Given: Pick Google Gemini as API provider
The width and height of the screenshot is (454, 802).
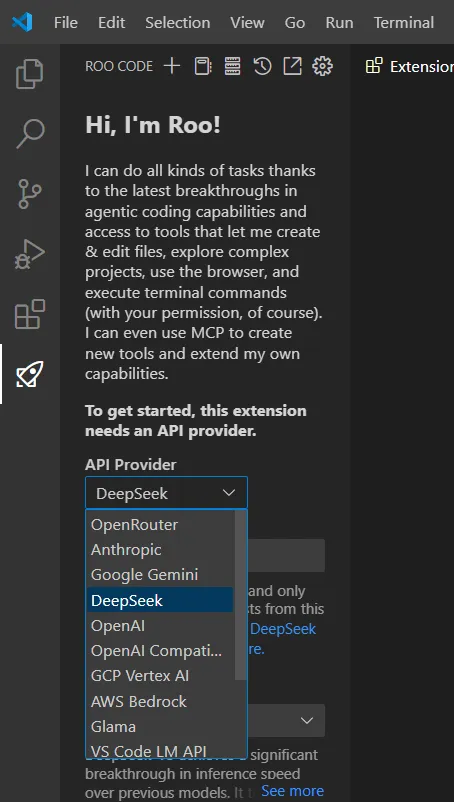Looking at the screenshot, I should (x=144, y=575).
